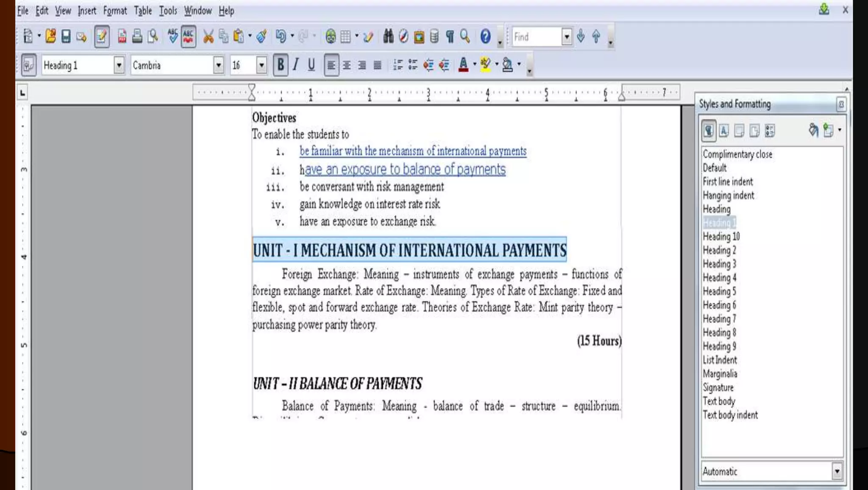Toggle AutoSpellcheck ABC button
Screen dimensions: 868x490
tap(188, 36)
